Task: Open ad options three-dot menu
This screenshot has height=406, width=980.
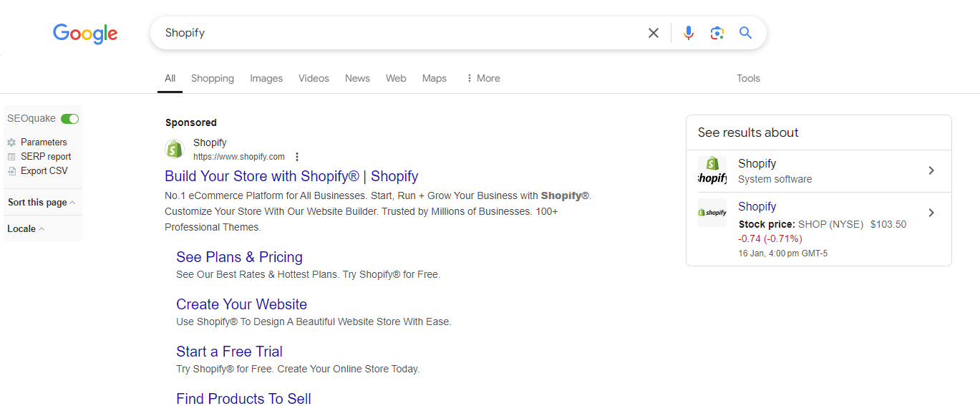Action: pos(297,157)
